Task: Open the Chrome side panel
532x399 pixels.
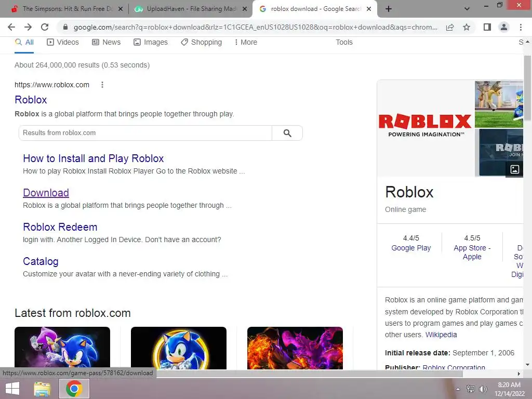Action: (x=487, y=27)
